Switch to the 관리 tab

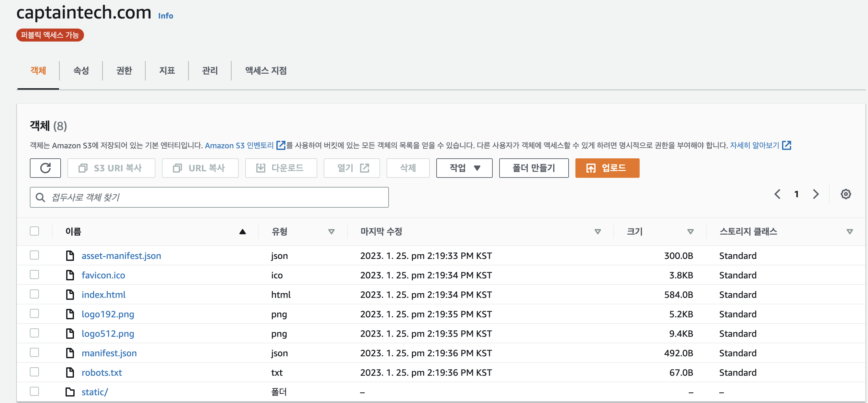coord(210,70)
